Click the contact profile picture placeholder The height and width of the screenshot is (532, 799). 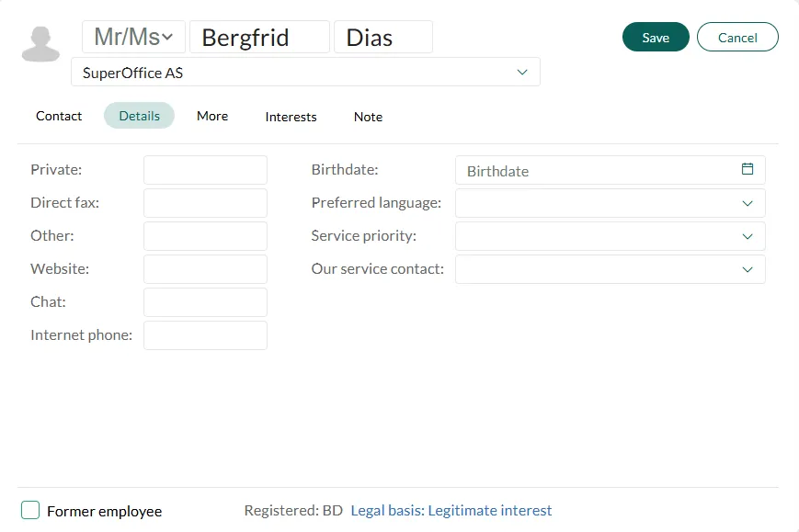(40, 44)
